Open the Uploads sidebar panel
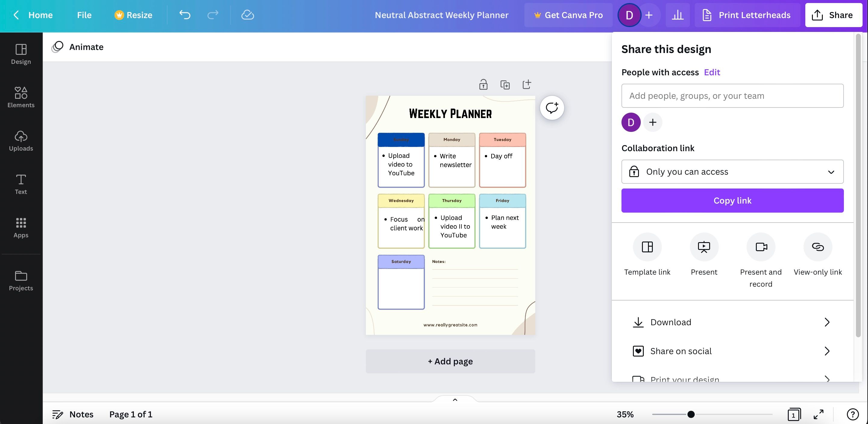868x424 pixels. [21, 141]
